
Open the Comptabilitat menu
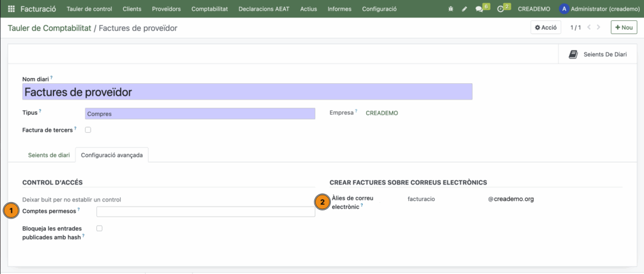coord(209,9)
